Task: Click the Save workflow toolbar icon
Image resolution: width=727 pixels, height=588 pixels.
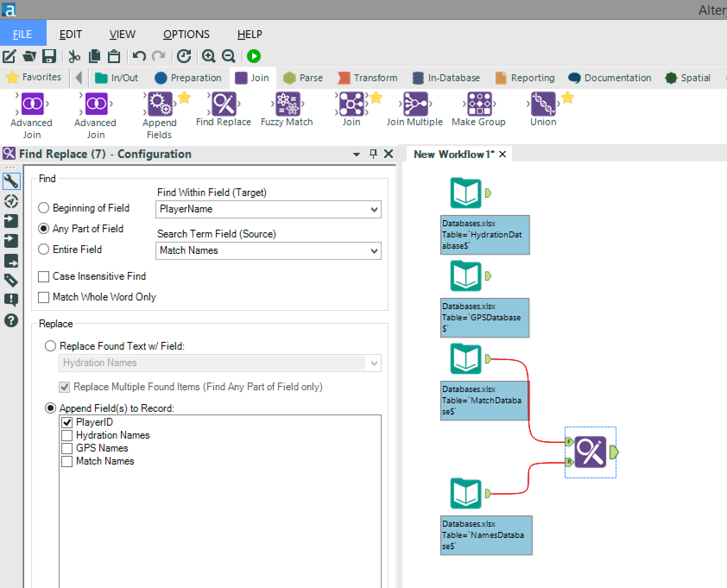Action: (x=49, y=56)
